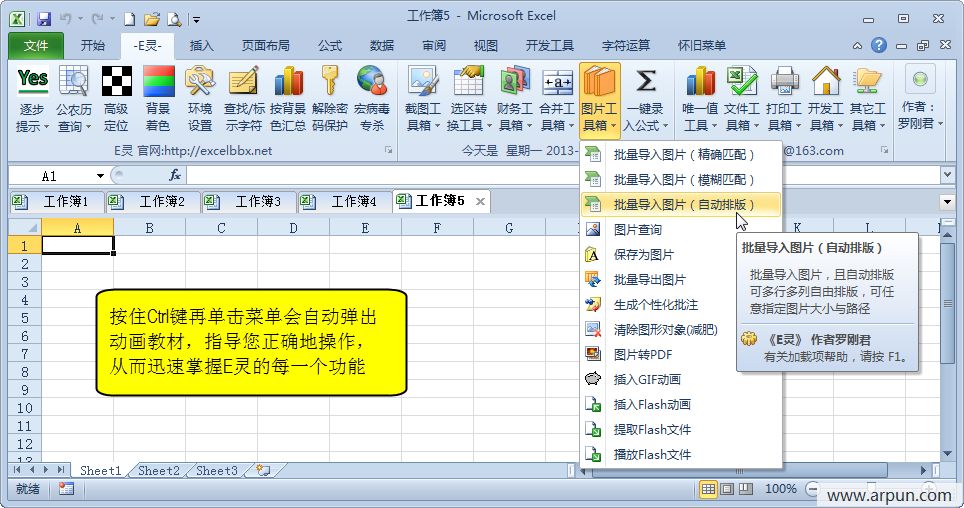The width and height of the screenshot is (964, 508).
Task: Open the Undo history dropdown arrow
Action: (x=81, y=19)
